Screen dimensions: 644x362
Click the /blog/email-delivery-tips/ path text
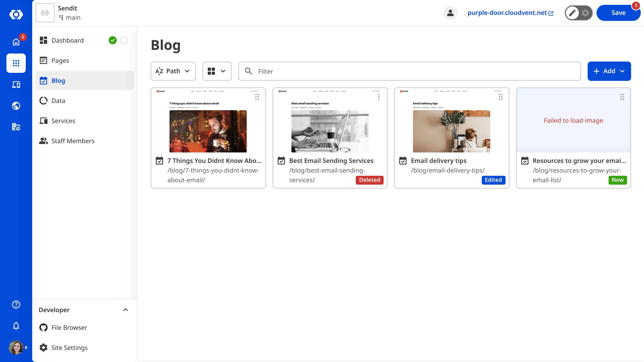pos(448,170)
